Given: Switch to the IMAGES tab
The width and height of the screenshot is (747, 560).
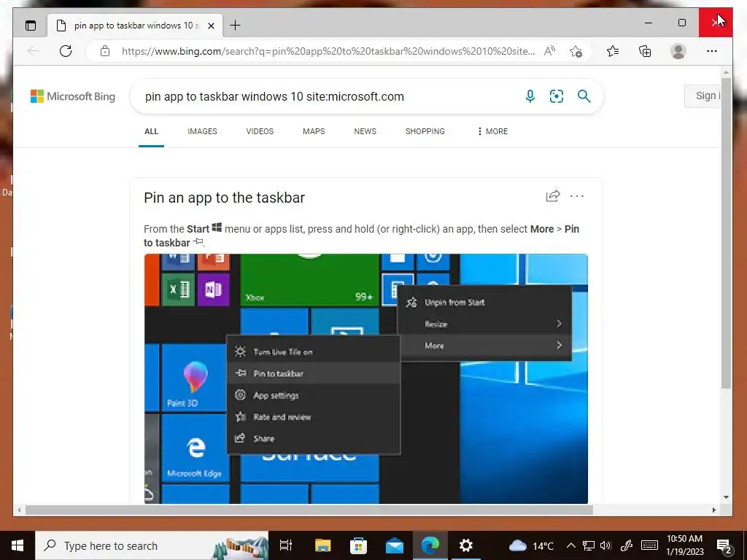Looking at the screenshot, I should tap(202, 131).
